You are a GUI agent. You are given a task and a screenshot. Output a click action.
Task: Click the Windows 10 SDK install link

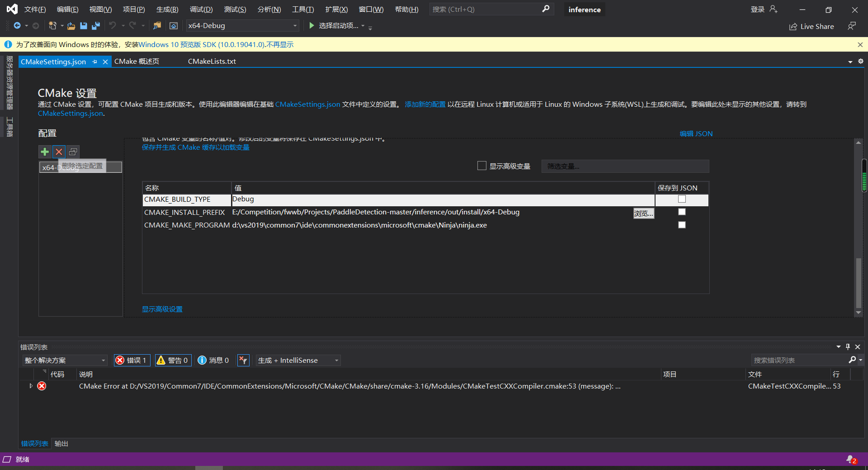pos(202,44)
